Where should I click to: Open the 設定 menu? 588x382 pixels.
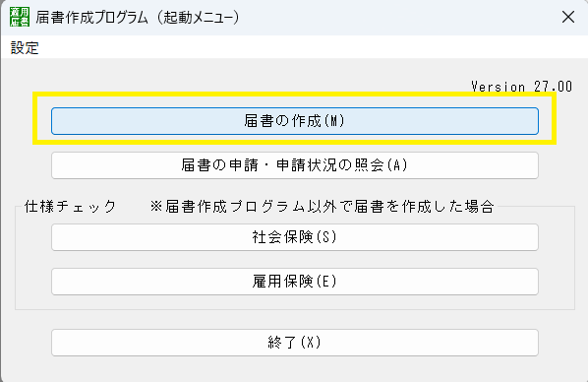tap(25, 47)
